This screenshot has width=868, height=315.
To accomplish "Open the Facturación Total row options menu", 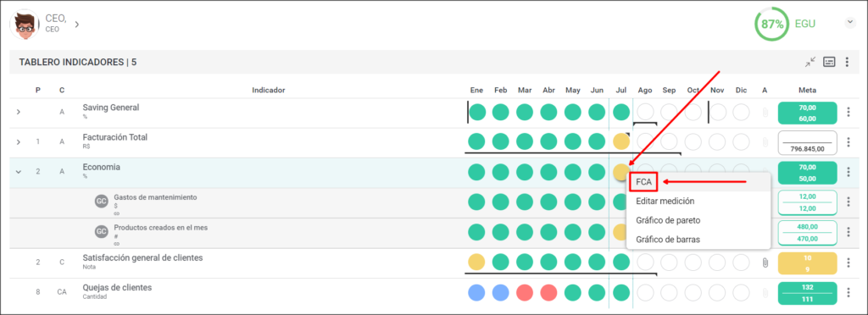I will [848, 142].
